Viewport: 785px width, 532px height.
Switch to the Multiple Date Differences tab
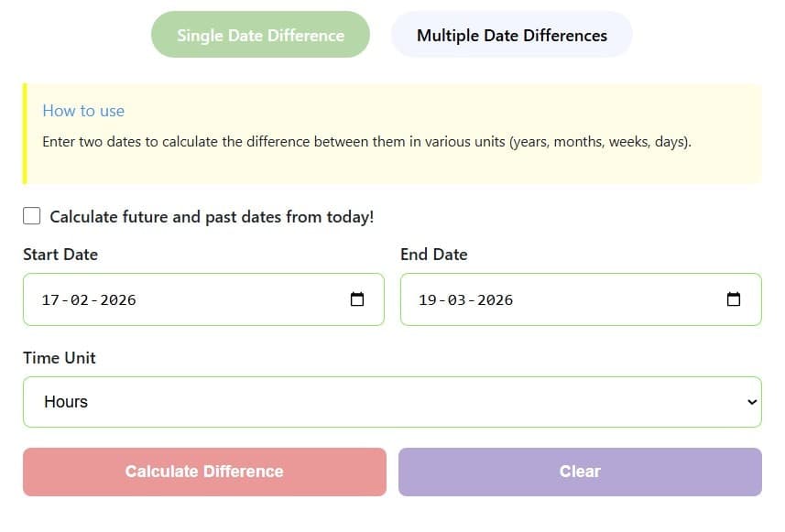pos(511,35)
